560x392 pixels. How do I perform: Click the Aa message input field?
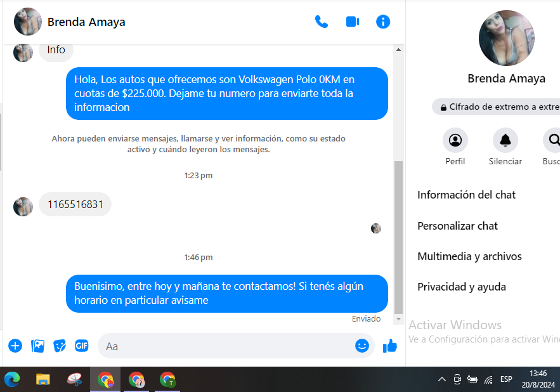228,346
